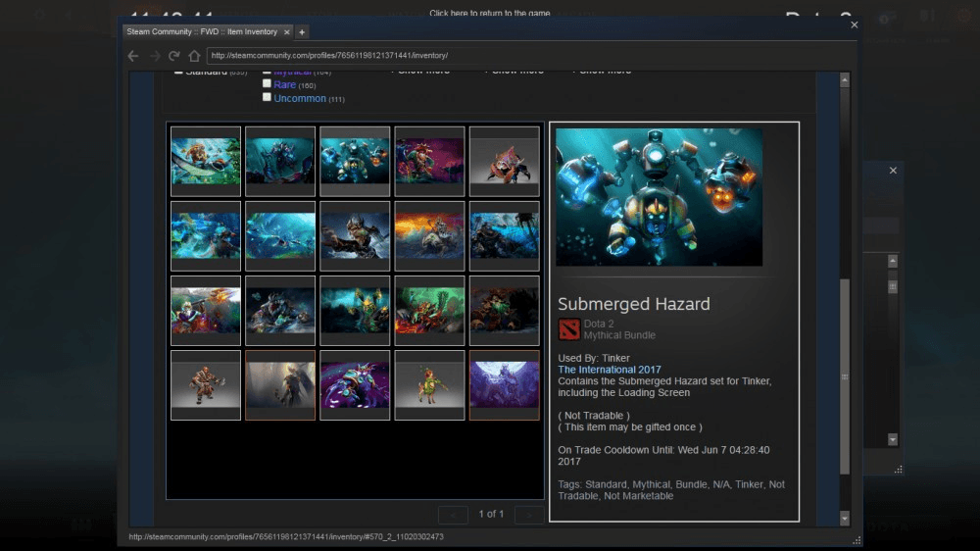Open a new browser tab with plus
980x551 pixels.
(303, 32)
